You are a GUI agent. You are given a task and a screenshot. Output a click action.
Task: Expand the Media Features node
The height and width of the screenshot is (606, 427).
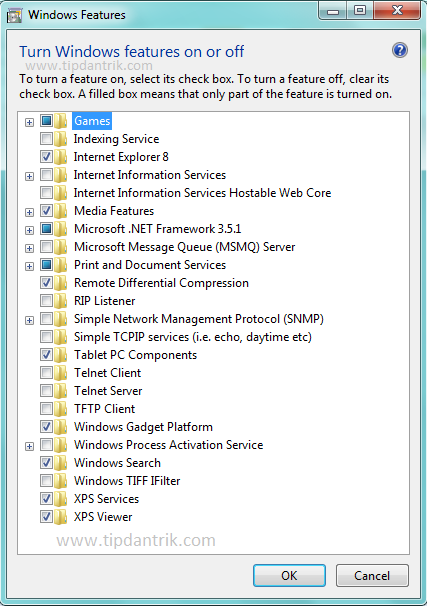point(29,213)
